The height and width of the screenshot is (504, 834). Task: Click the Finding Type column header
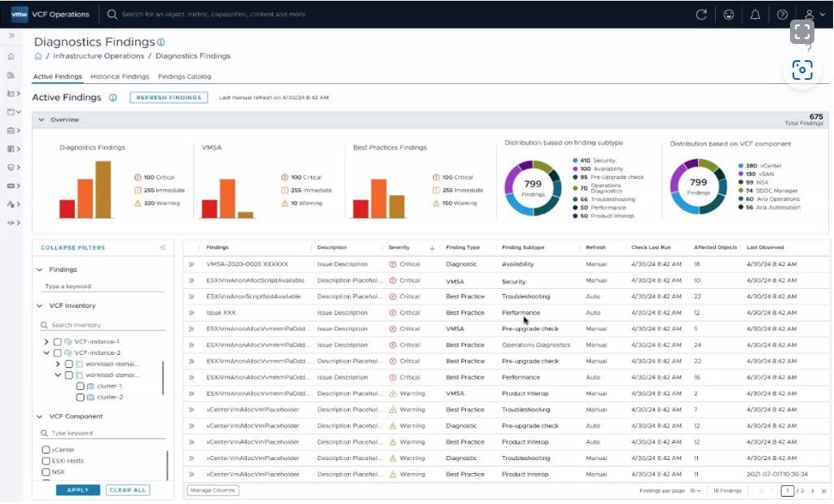463,248
